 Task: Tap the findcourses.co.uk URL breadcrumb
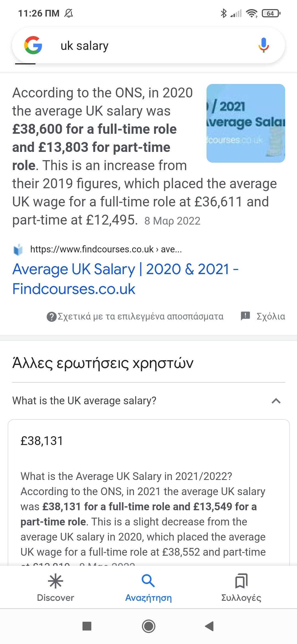[x=106, y=249]
